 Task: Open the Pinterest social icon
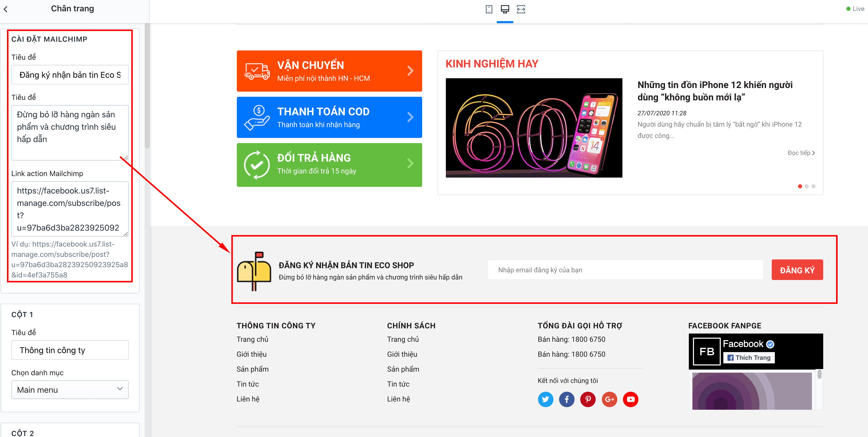point(588,399)
